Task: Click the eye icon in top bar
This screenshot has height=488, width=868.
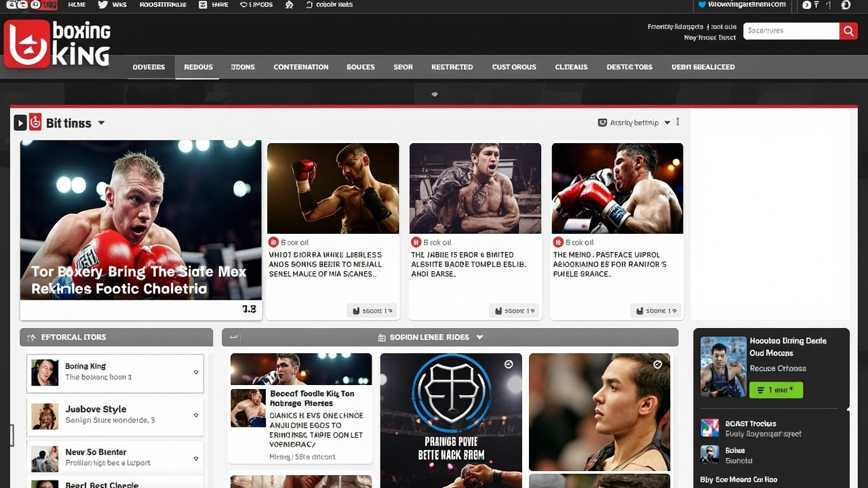Action: coord(244,4)
